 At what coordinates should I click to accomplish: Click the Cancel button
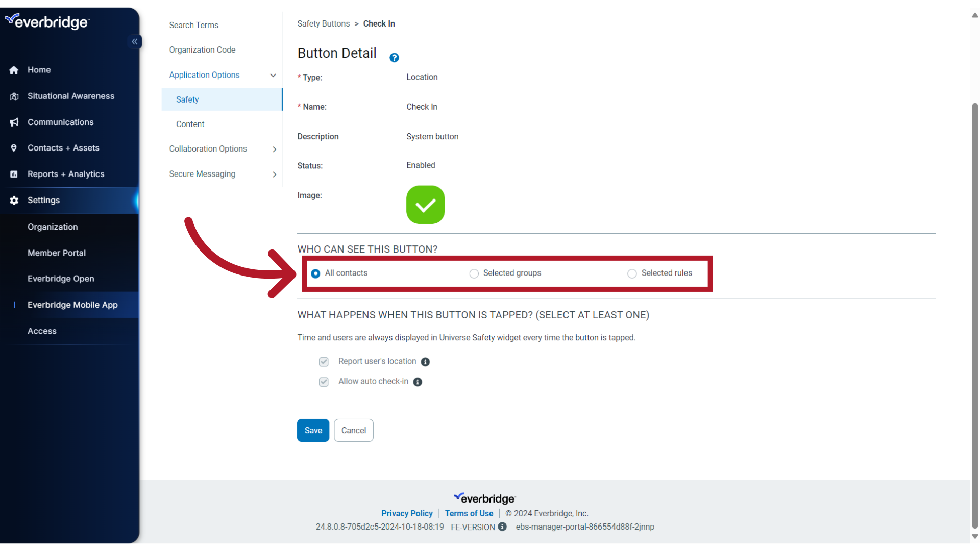[353, 430]
